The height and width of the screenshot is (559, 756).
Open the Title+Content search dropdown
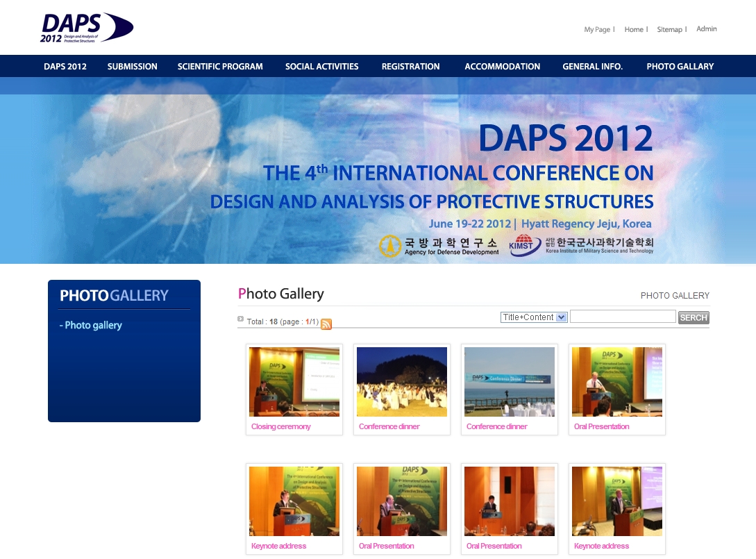click(534, 317)
